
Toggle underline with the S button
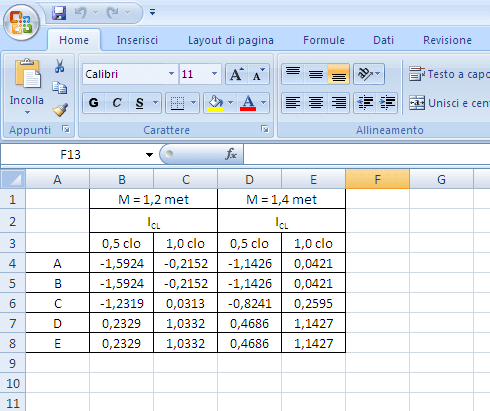click(x=140, y=103)
